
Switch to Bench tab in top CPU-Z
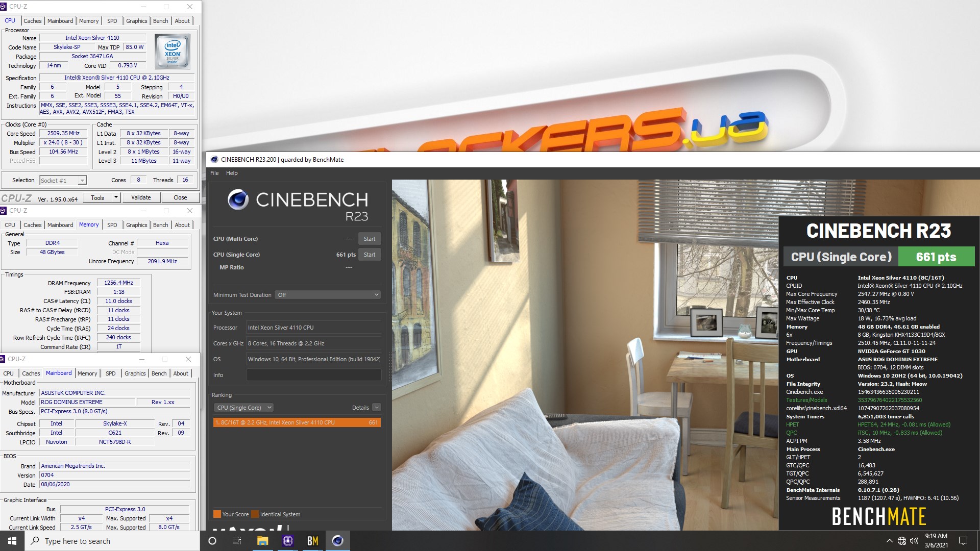click(160, 21)
